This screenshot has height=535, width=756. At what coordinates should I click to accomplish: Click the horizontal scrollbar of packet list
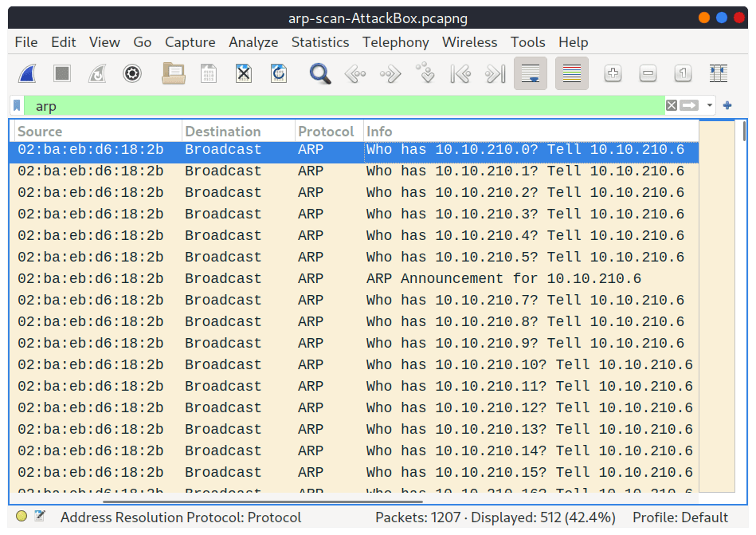coord(263,502)
